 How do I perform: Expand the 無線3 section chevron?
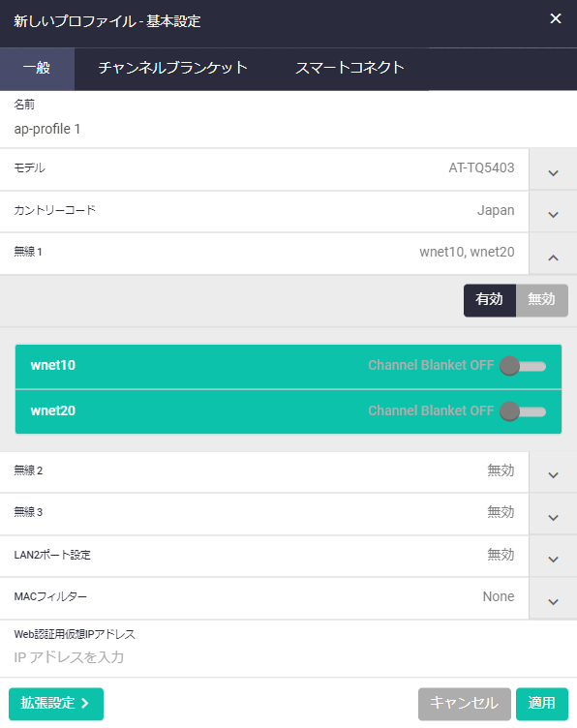point(553,515)
